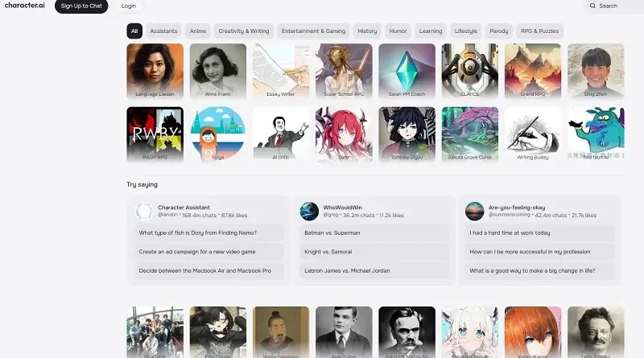Open the Tomioka Giyuu character card

(407, 134)
